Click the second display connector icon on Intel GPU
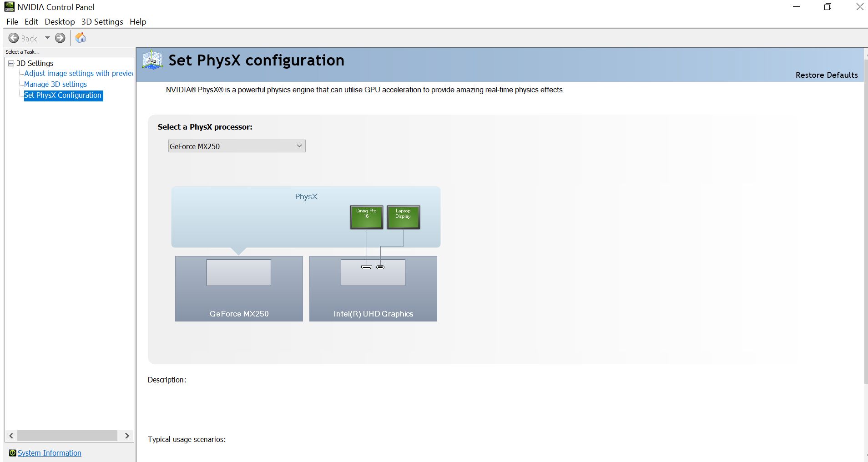The image size is (868, 462). pos(380,267)
